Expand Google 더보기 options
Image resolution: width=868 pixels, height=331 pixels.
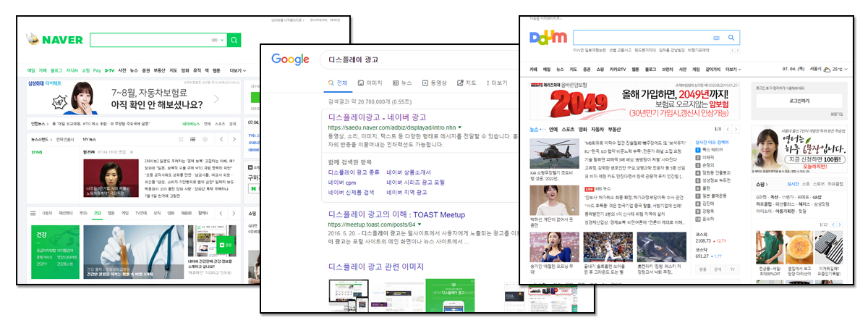point(496,83)
